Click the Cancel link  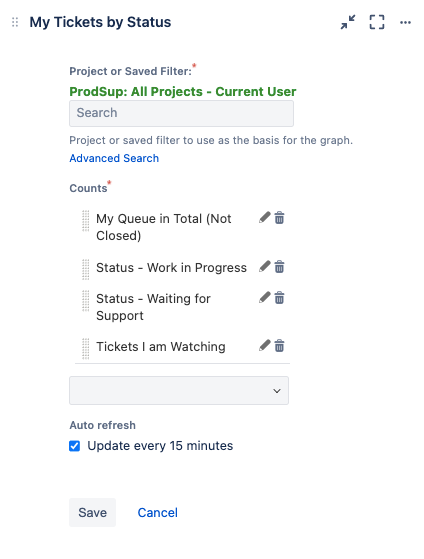tap(158, 512)
